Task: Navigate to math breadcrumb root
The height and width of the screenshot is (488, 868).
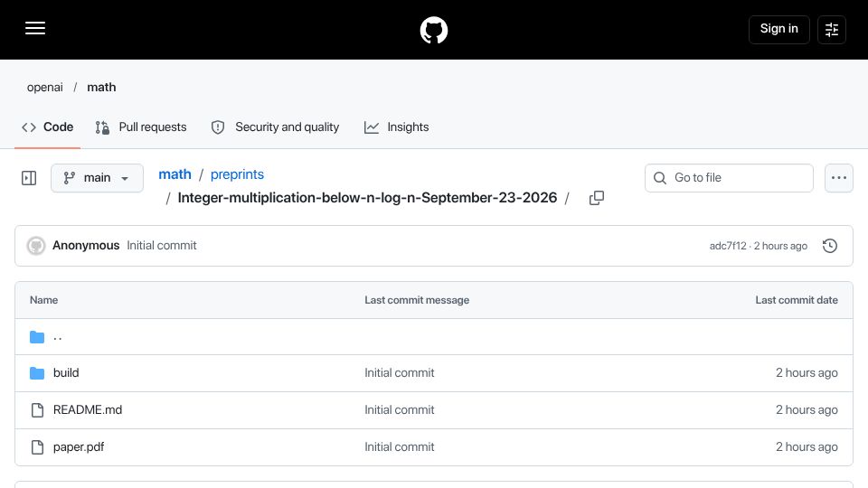Action: pyautogui.click(x=175, y=174)
